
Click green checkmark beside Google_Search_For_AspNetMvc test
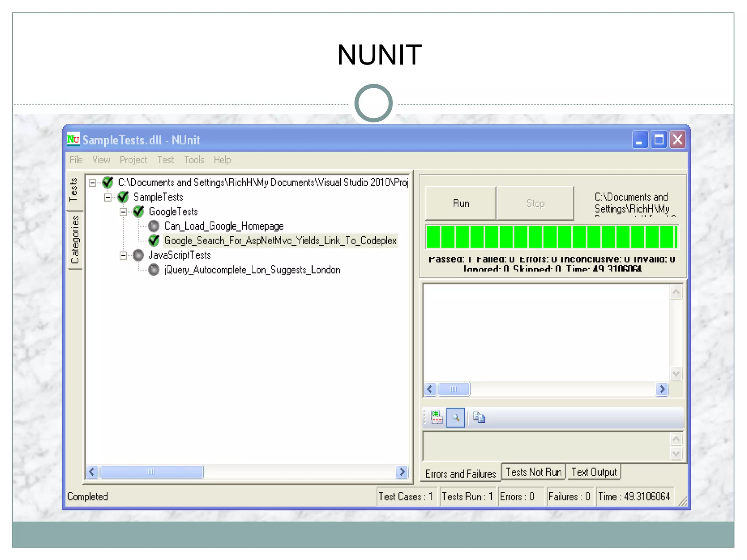point(154,241)
